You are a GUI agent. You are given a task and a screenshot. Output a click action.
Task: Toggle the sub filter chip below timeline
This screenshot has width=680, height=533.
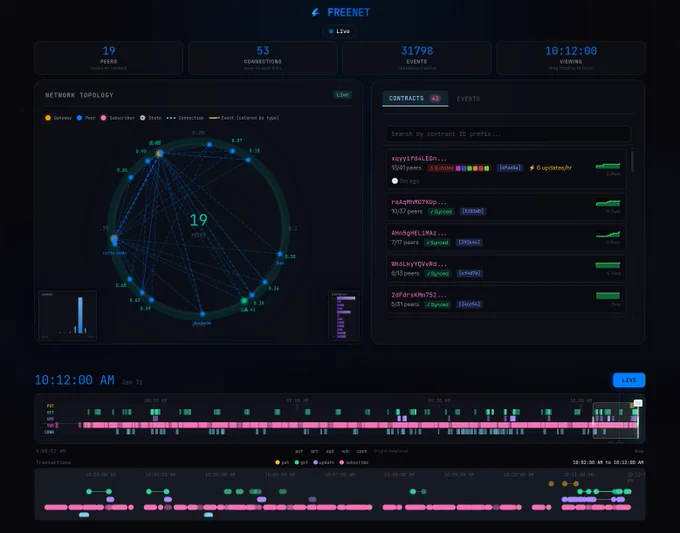pyautogui.click(x=345, y=451)
